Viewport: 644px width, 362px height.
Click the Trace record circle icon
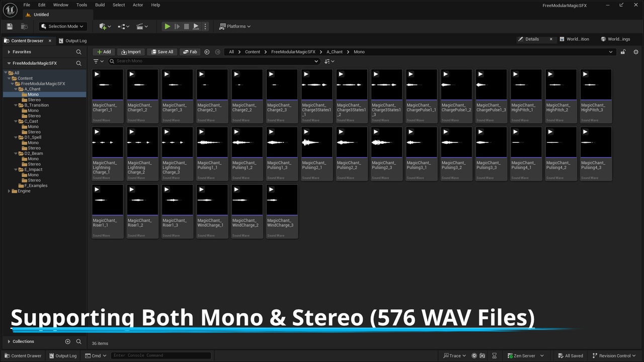click(x=474, y=355)
